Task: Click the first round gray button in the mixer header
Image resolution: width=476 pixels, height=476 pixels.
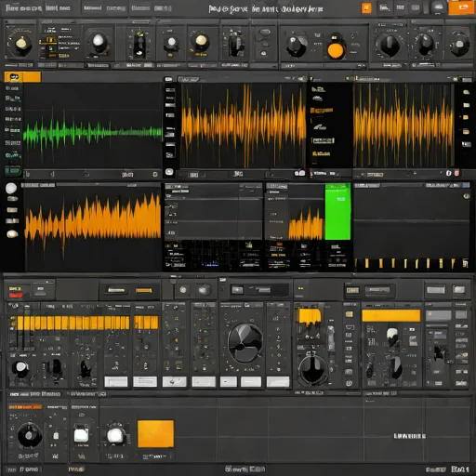Action: [183, 290]
